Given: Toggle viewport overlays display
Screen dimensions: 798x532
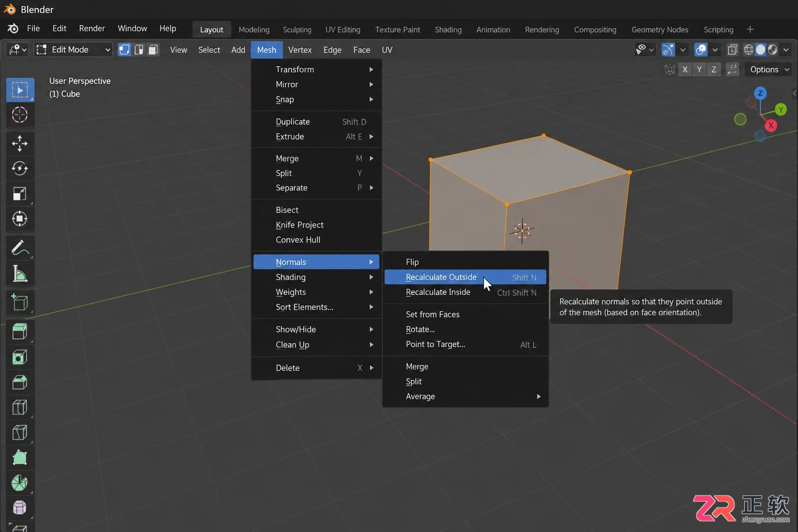Looking at the screenshot, I should pyautogui.click(x=701, y=50).
